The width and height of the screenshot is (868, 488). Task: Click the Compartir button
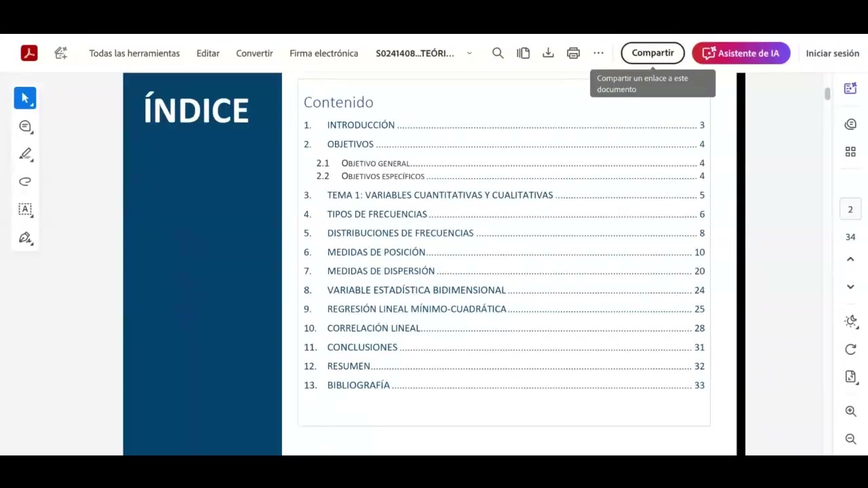click(x=652, y=53)
